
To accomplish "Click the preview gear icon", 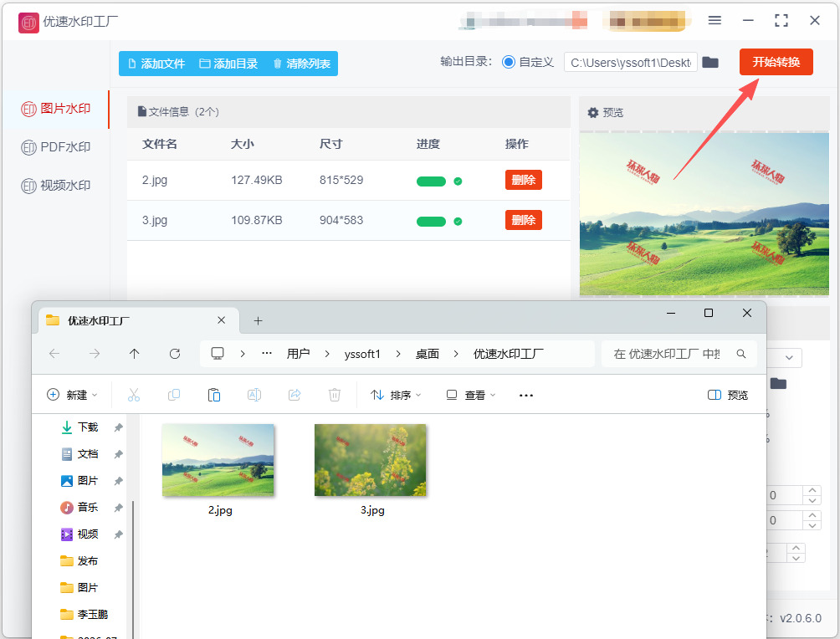I will coord(592,112).
